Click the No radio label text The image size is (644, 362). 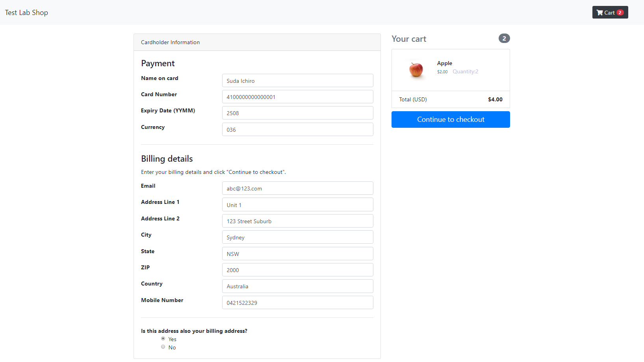pyautogui.click(x=172, y=347)
